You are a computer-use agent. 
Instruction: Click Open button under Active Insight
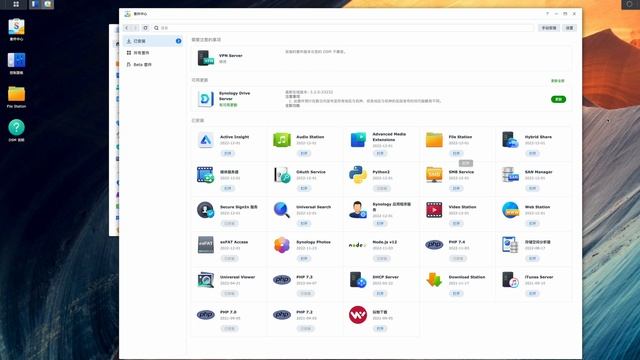[228, 153]
